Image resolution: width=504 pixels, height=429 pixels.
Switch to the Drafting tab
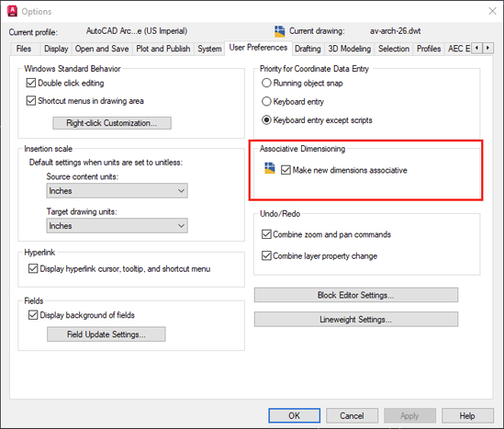click(x=308, y=49)
